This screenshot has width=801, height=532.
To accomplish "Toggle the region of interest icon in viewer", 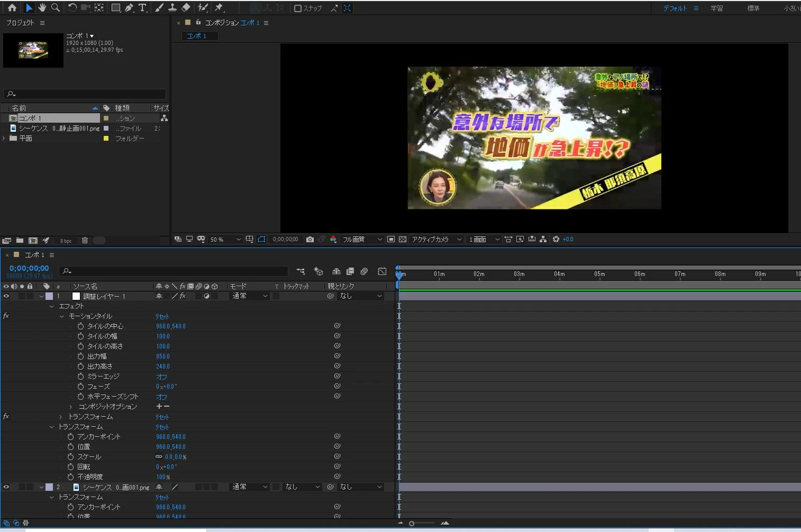I will (x=391, y=240).
